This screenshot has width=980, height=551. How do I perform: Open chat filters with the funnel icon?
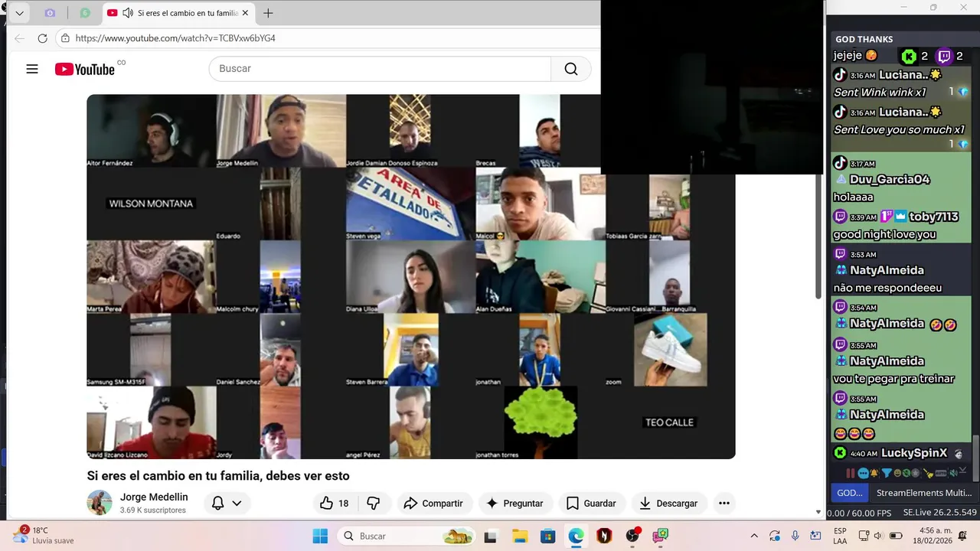[x=887, y=473]
